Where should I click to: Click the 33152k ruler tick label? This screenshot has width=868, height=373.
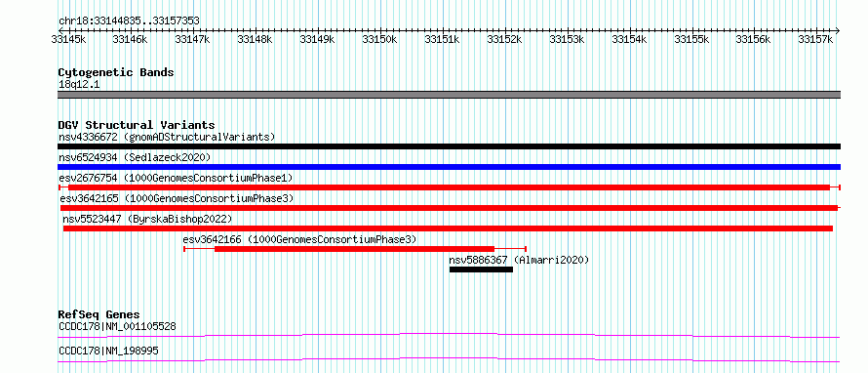click(504, 39)
